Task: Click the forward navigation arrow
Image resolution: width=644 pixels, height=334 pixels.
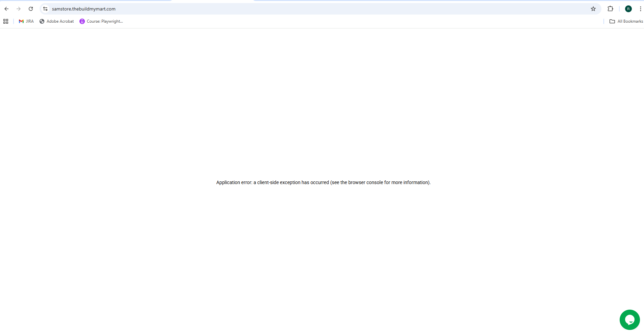Action: (x=19, y=9)
